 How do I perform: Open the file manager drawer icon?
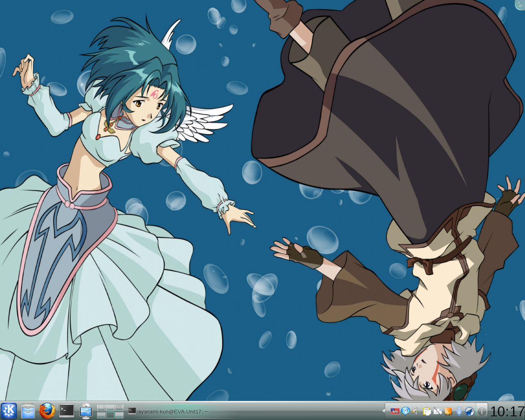28,411
